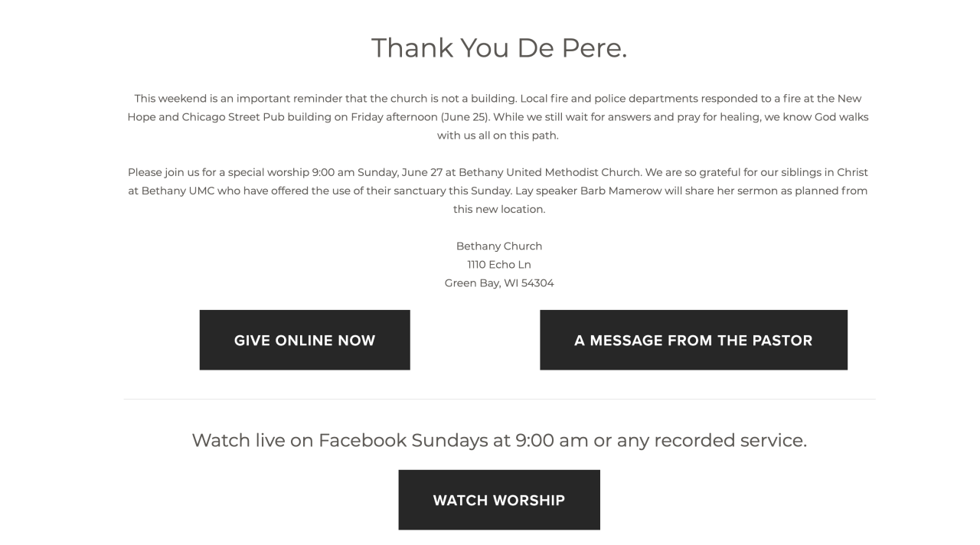
Task: Click the horizontal divider line below buttons
Action: 499,399
